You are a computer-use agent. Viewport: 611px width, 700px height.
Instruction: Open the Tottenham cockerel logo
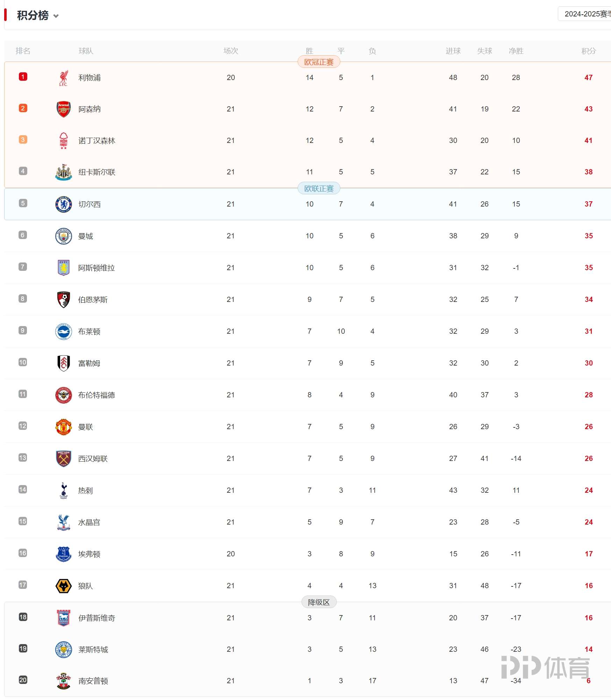coord(63,491)
